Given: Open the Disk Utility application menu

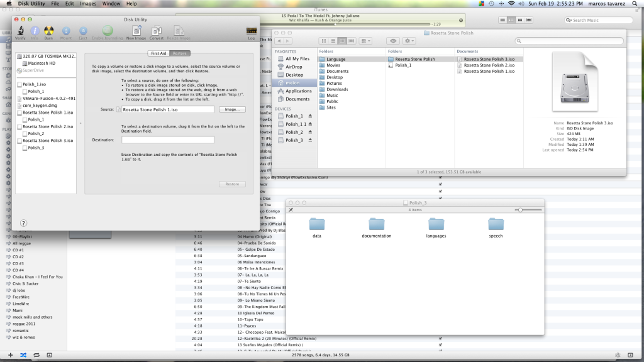Looking at the screenshot, I should (x=31, y=4).
